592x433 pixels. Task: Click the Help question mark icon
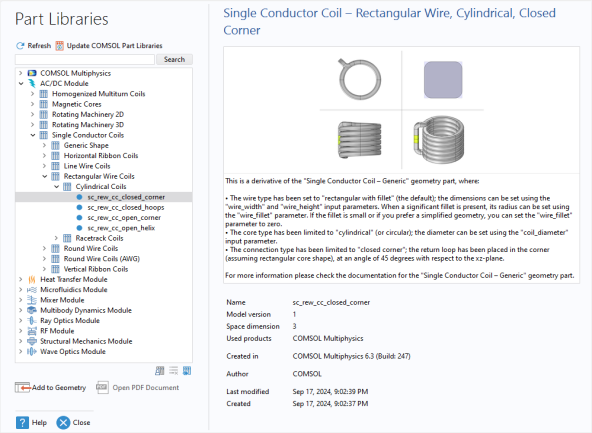pyautogui.click(x=22, y=422)
